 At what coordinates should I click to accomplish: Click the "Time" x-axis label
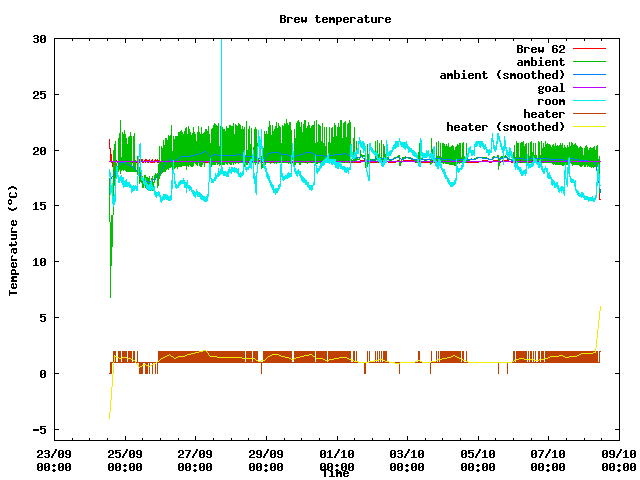click(x=335, y=473)
